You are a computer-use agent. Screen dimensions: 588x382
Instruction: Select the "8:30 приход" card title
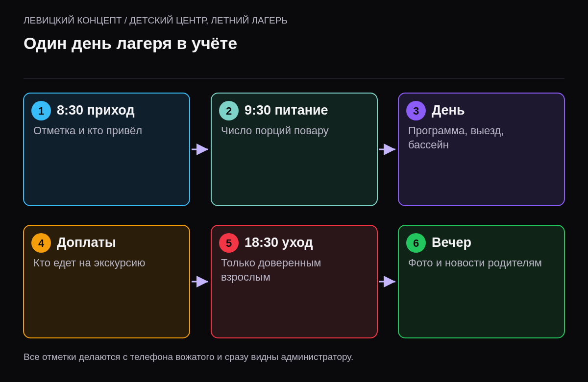tap(96, 110)
